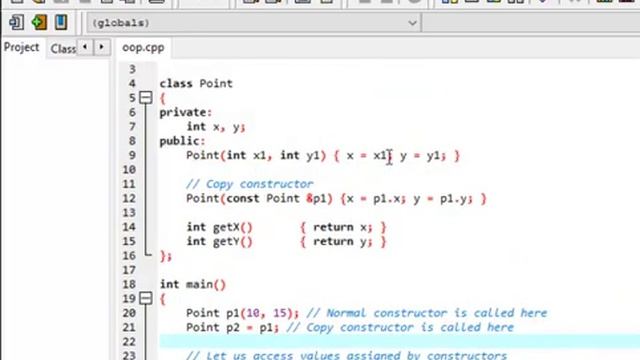Click line number 10 in the gutter
Image resolution: width=640 pixels, height=360 pixels.
tap(129, 169)
